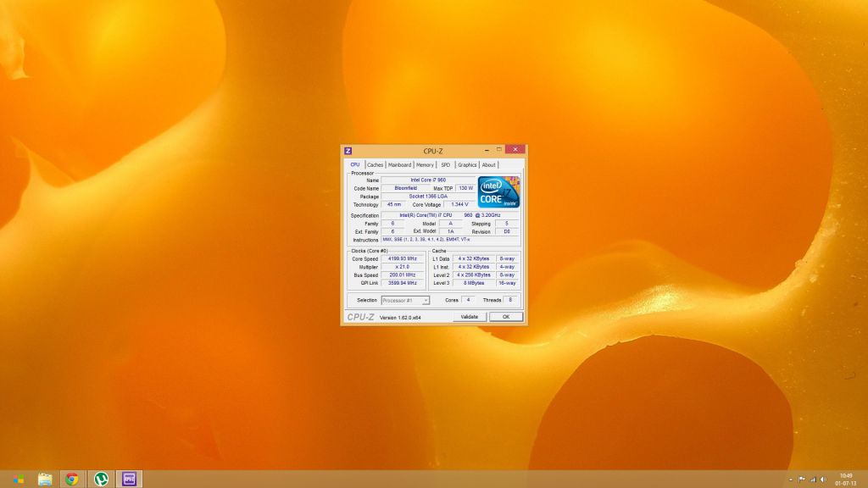The height and width of the screenshot is (488, 868).
Task: Click the Stepping value 5
Action: click(507, 224)
